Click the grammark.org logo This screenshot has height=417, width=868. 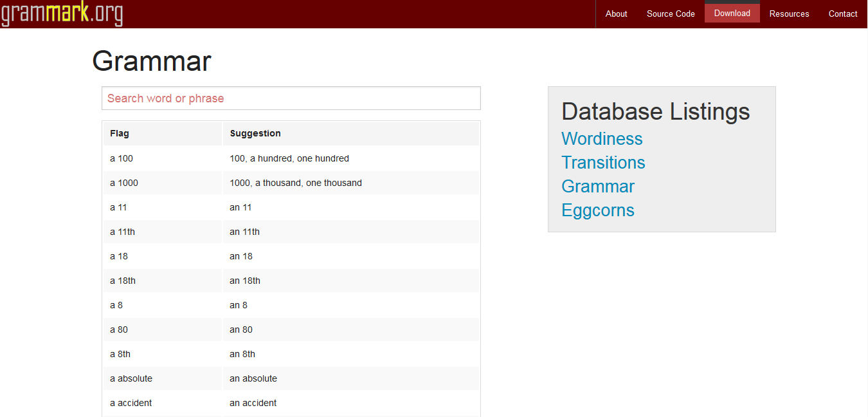coord(62,14)
